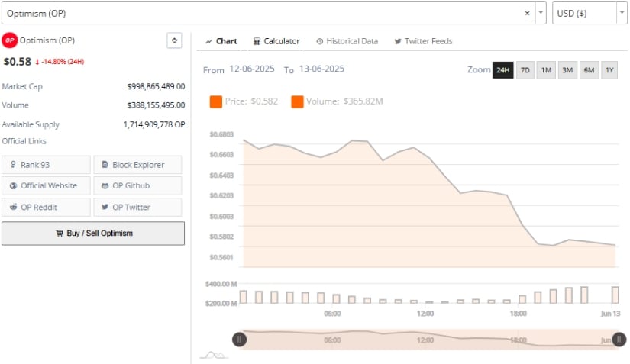Viewport: 630px width, 364px height.
Task: Select the 3M zoom range
Action: (567, 70)
